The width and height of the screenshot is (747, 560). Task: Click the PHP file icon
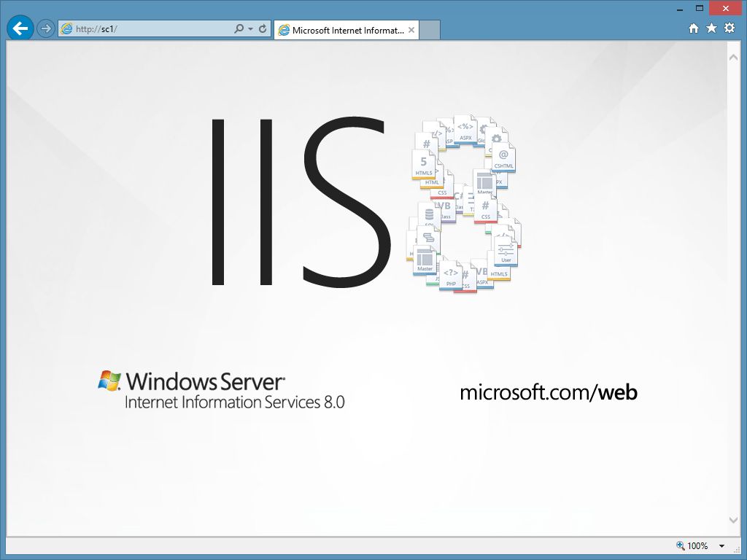(x=451, y=276)
